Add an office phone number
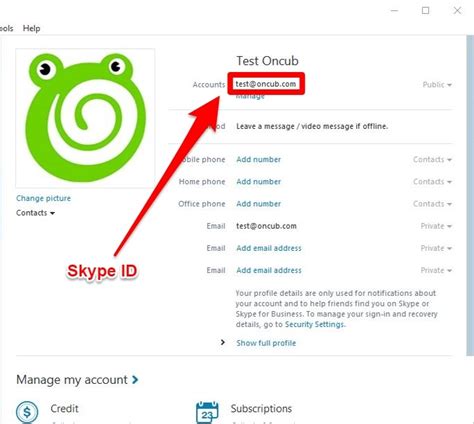Image resolution: width=474 pixels, height=424 pixels. [x=258, y=204]
